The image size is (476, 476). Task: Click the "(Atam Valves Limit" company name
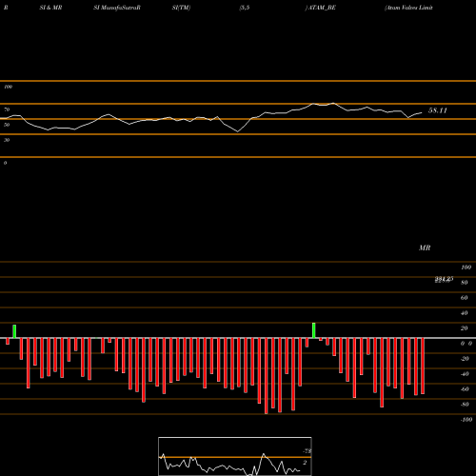pos(408,8)
